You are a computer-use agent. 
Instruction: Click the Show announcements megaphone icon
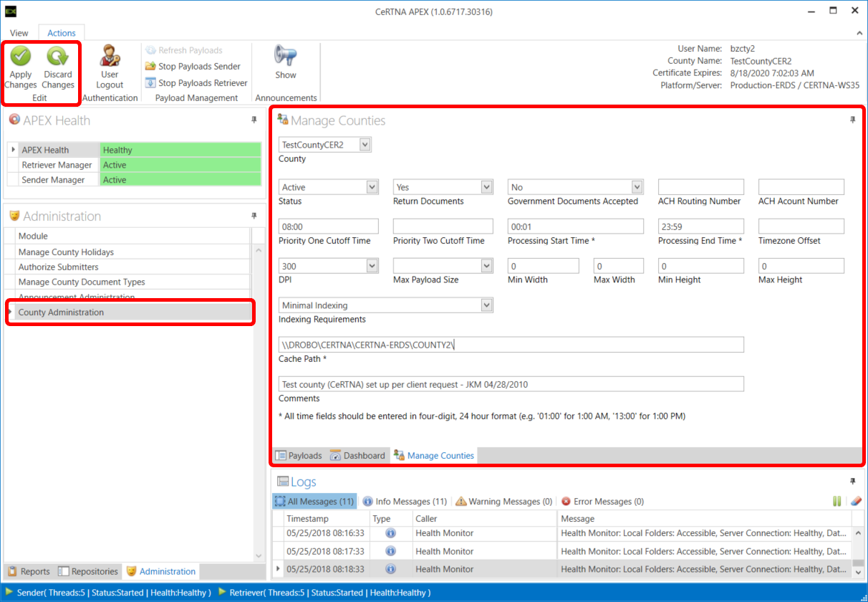tap(285, 57)
